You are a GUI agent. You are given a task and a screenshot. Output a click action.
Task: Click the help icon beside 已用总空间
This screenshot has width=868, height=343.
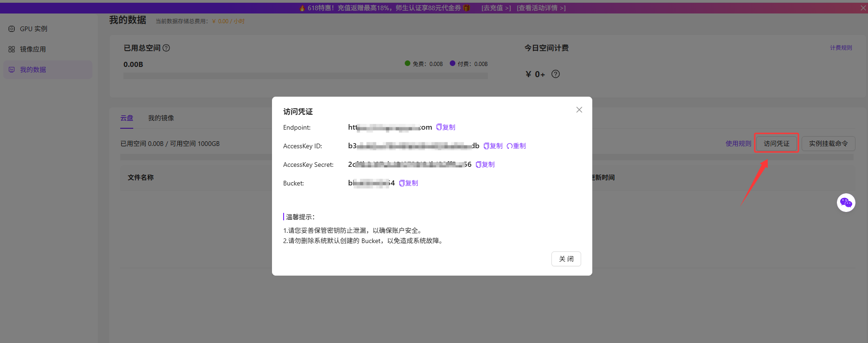pyautogui.click(x=166, y=48)
